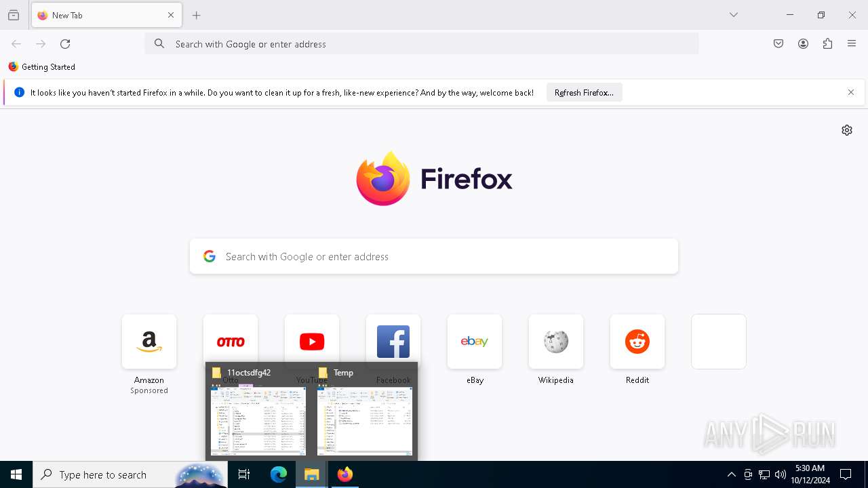Dismiss the refresh notification bar

tap(851, 93)
